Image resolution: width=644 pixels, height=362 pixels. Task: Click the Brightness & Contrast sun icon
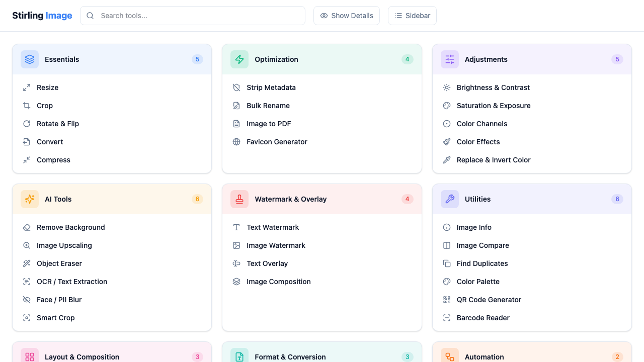coord(447,87)
